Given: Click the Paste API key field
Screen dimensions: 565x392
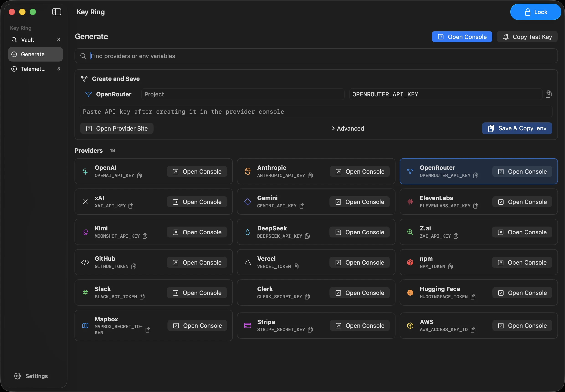Looking at the screenshot, I should point(316,111).
